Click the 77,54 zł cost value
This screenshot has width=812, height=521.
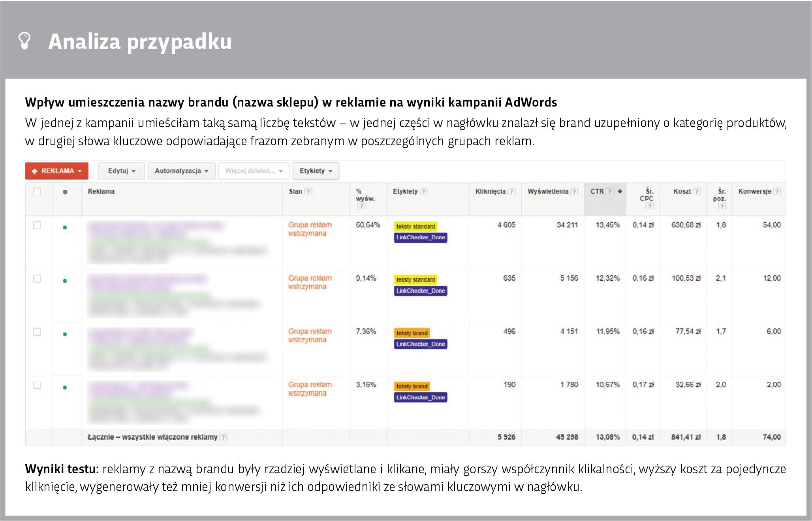tap(688, 332)
